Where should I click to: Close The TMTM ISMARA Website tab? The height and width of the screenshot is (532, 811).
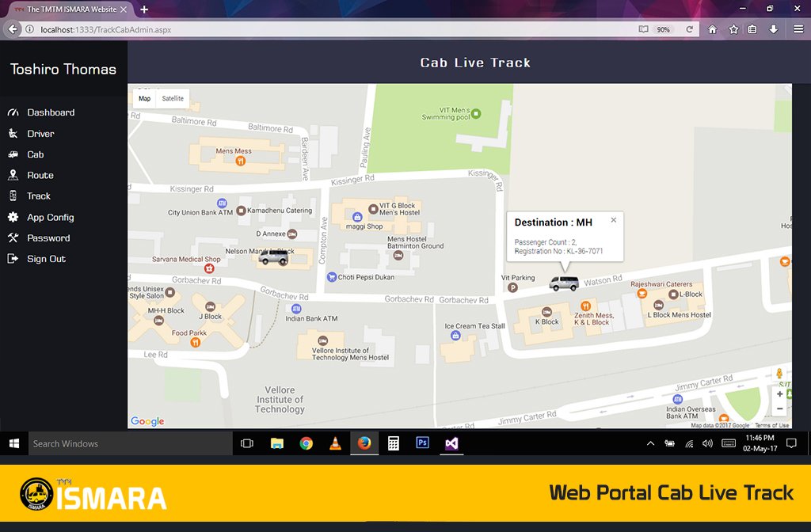124,9
